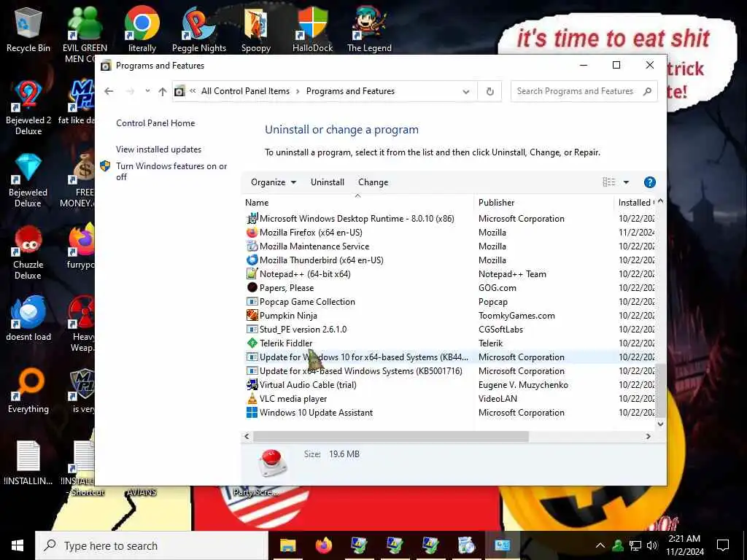Open View installed updates link
Screen dimensions: 747x560
point(158,149)
